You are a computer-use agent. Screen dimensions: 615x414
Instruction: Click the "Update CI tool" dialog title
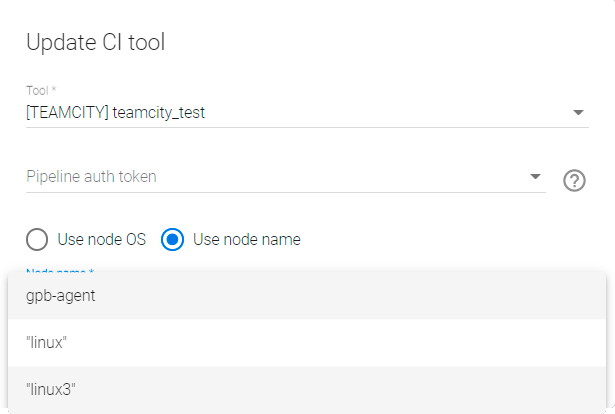95,42
